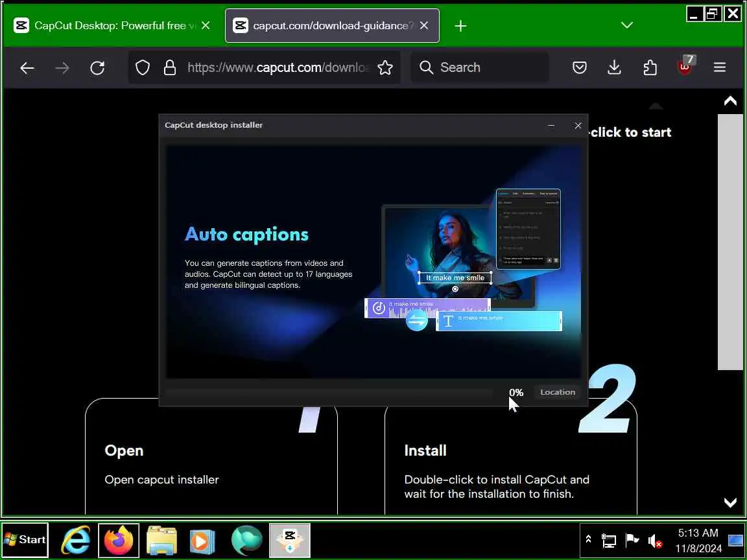Click the padlock site security icon
This screenshot has height=560, width=747.
click(x=170, y=68)
